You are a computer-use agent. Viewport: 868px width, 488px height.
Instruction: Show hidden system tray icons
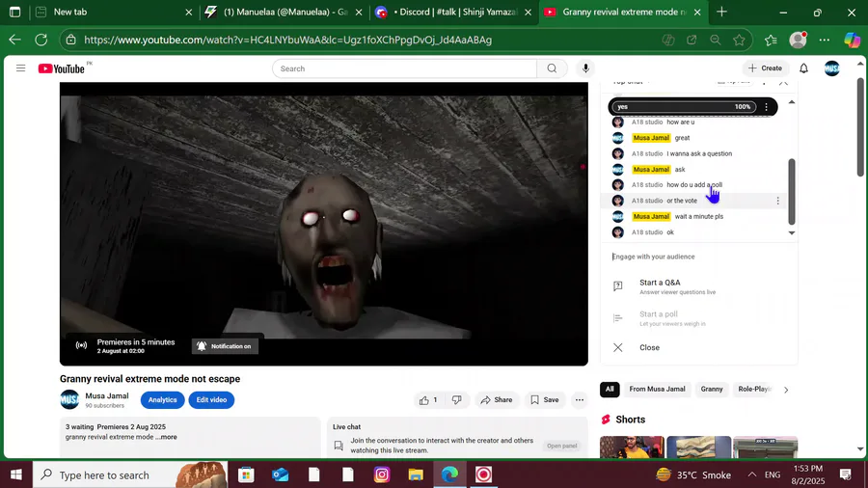[x=751, y=474]
